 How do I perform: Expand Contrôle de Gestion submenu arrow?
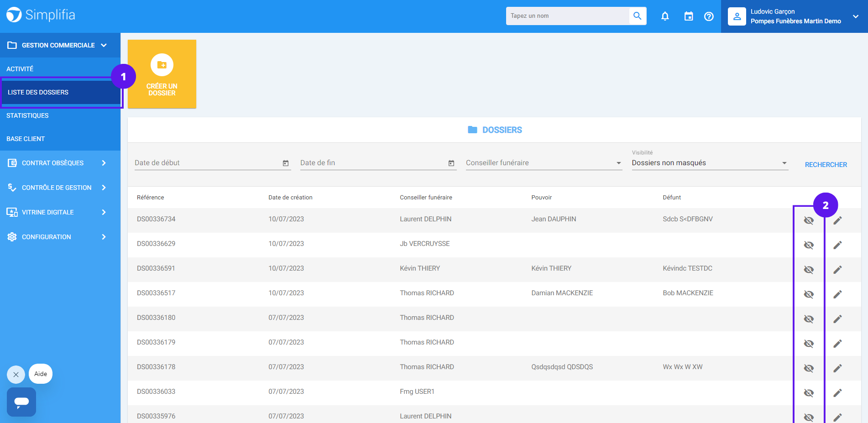tap(104, 188)
